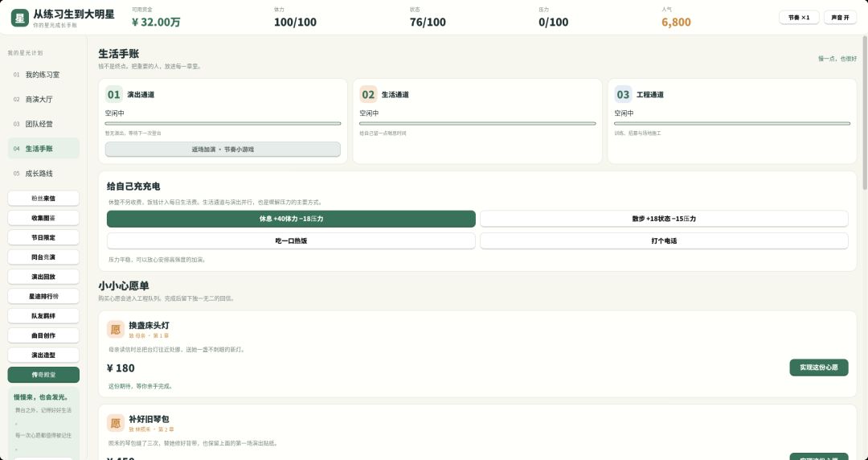Open 星途排行榜 panel
Screen dimensions: 868x460
click(x=43, y=297)
